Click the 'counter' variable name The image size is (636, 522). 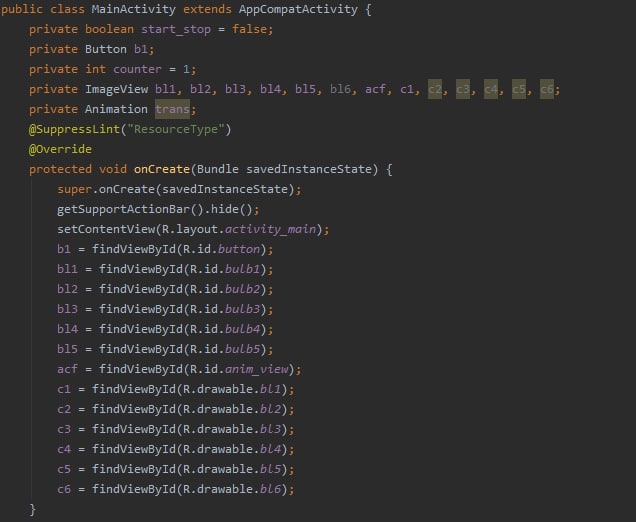(x=137, y=69)
